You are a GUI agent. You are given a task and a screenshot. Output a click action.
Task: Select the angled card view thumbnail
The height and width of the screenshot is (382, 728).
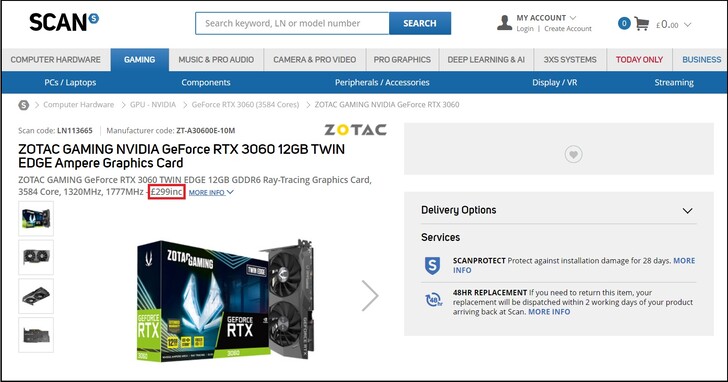36,296
